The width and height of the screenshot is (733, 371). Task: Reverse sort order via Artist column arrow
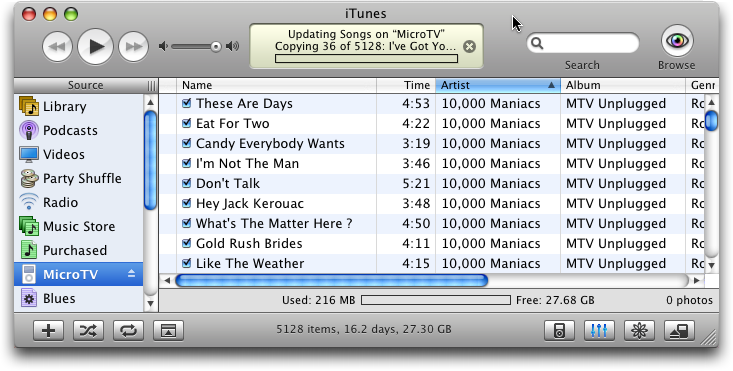(551, 86)
